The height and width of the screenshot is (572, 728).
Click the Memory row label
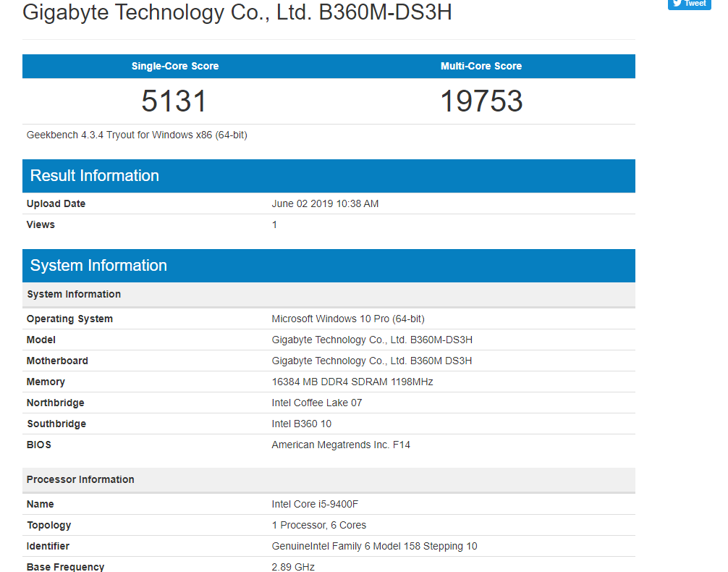46,382
